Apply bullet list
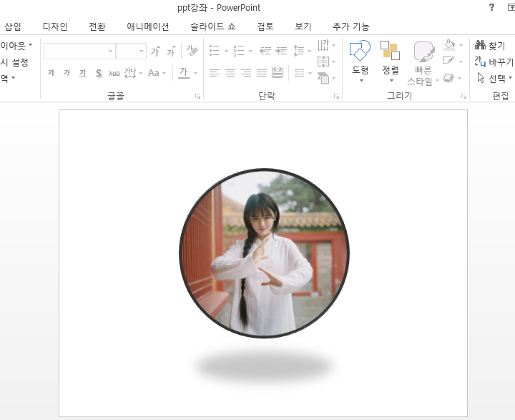The height and width of the screenshot is (420, 515). click(x=215, y=51)
